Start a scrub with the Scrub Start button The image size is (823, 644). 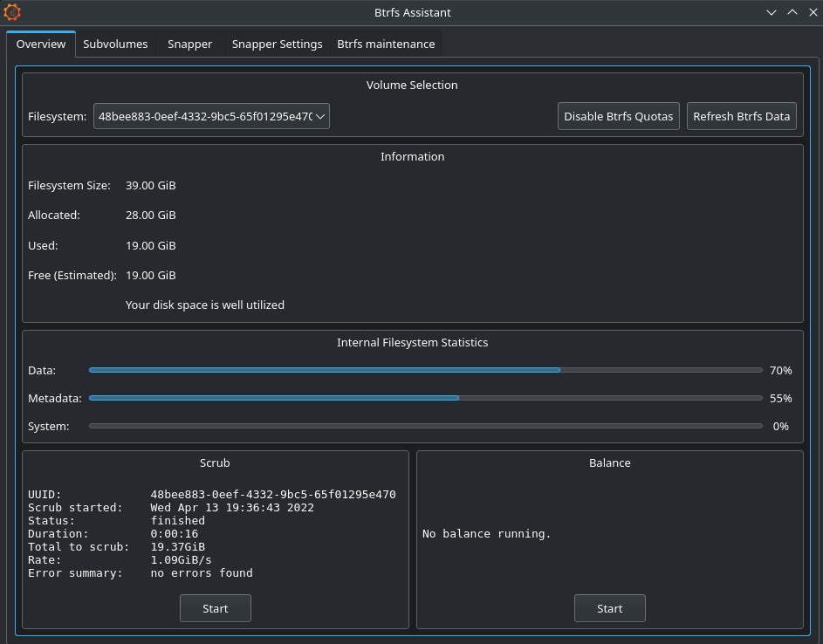click(x=215, y=608)
